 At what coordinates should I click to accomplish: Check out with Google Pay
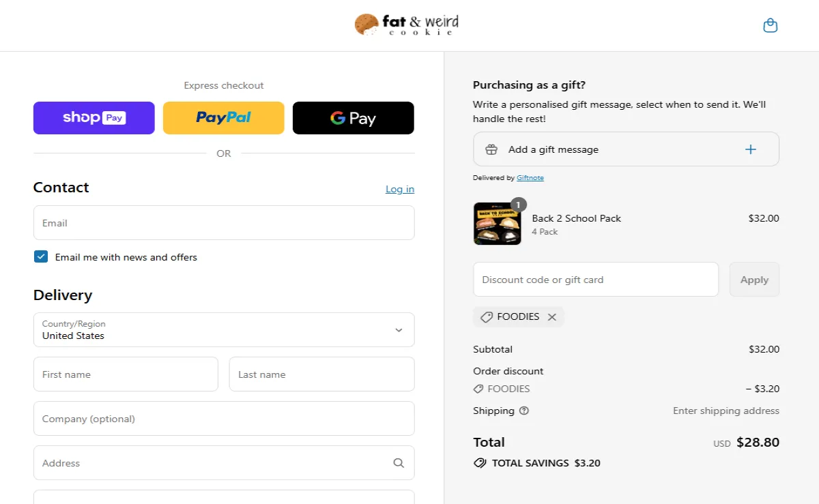coord(353,117)
